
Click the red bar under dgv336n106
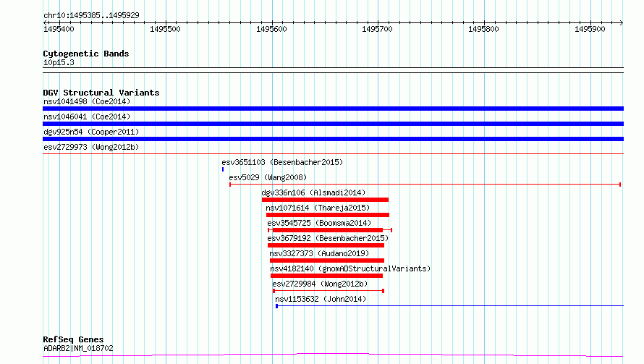coord(326,200)
